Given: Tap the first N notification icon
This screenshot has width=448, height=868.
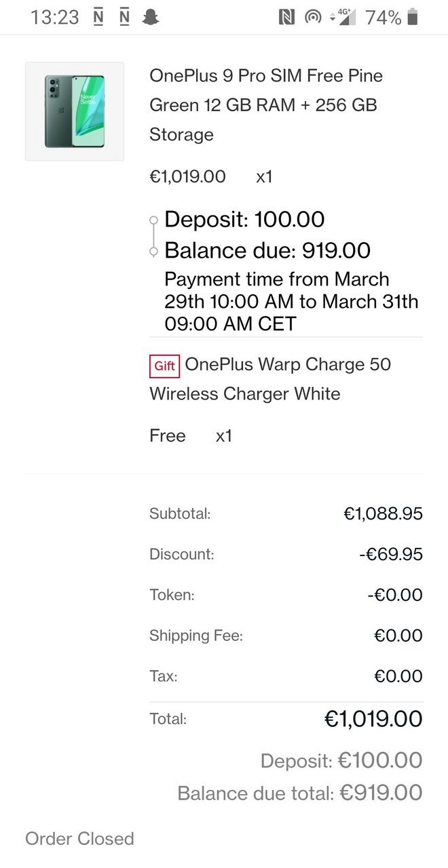Looking at the screenshot, I should [x=98, y=18].
